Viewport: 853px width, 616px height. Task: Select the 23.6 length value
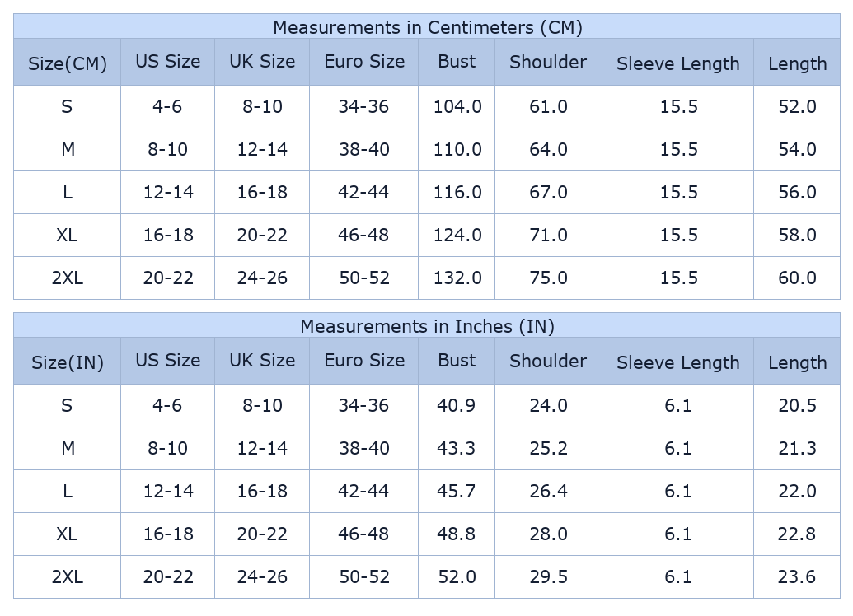[x=797, y=576]
